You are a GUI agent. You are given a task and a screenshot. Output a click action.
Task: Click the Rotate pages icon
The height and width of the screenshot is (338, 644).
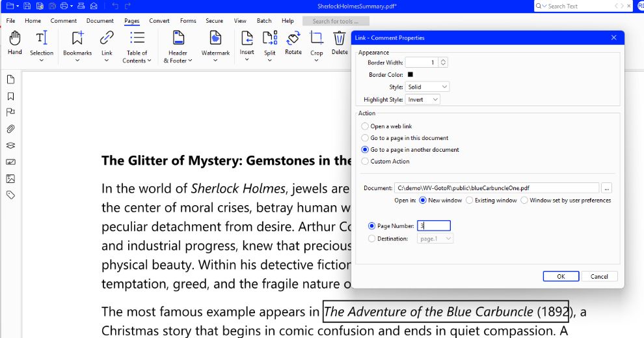293,38
